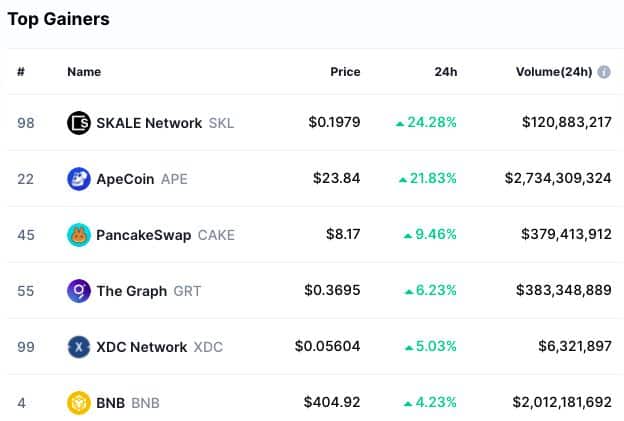Click the ApeCoin logo icon

click(79, 179)
